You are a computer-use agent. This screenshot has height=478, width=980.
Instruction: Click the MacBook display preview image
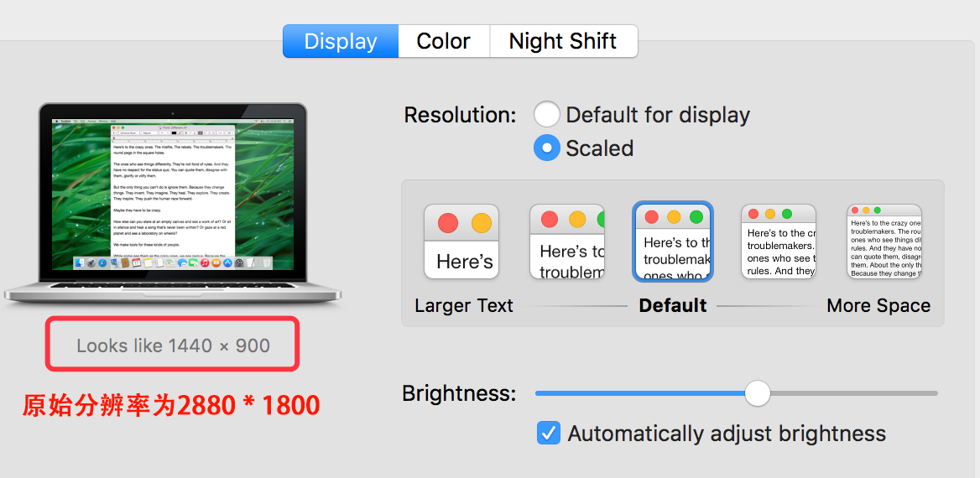(x=172, y=201)
